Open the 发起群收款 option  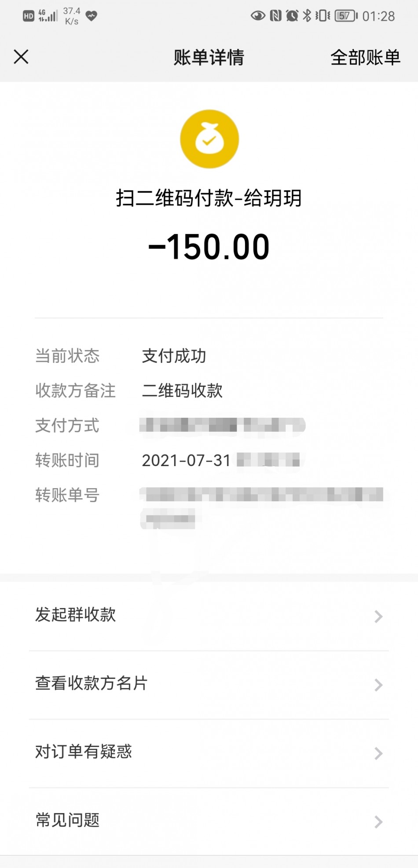(x=76, y=614)
